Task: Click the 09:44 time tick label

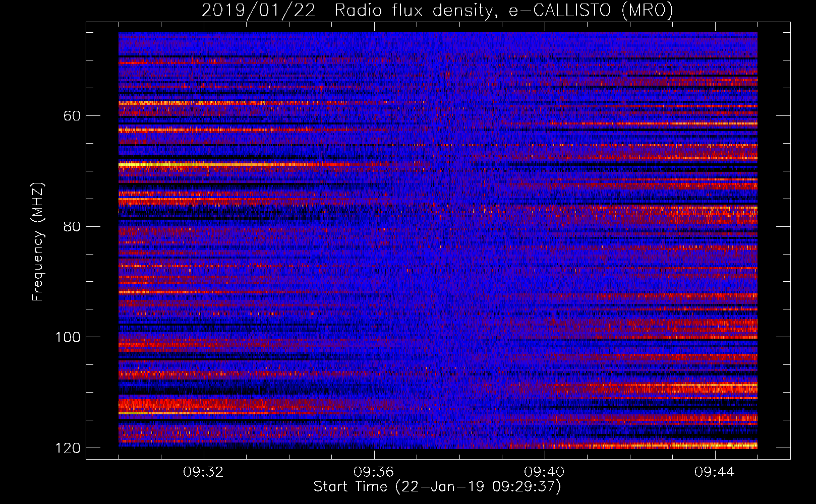Action: point(715,472)
